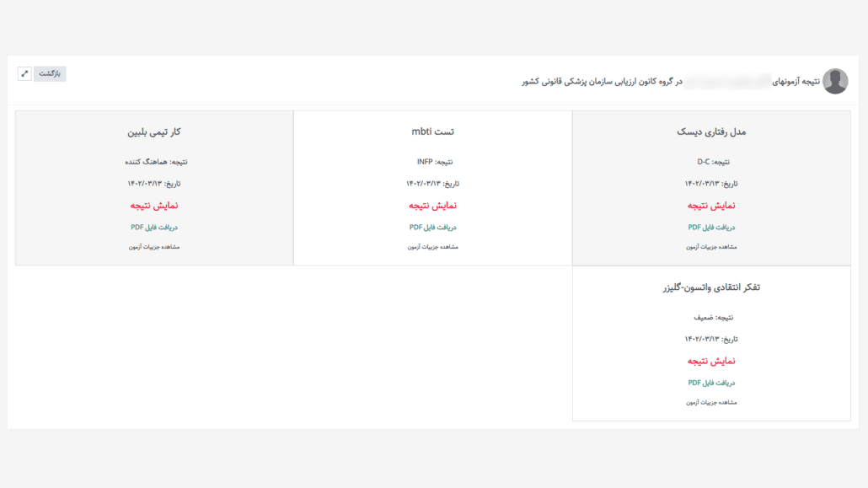Show result for Watson-Glaser critical thinking
The width and height of the screenshot is (868, 488).
(x=711, y=362)
